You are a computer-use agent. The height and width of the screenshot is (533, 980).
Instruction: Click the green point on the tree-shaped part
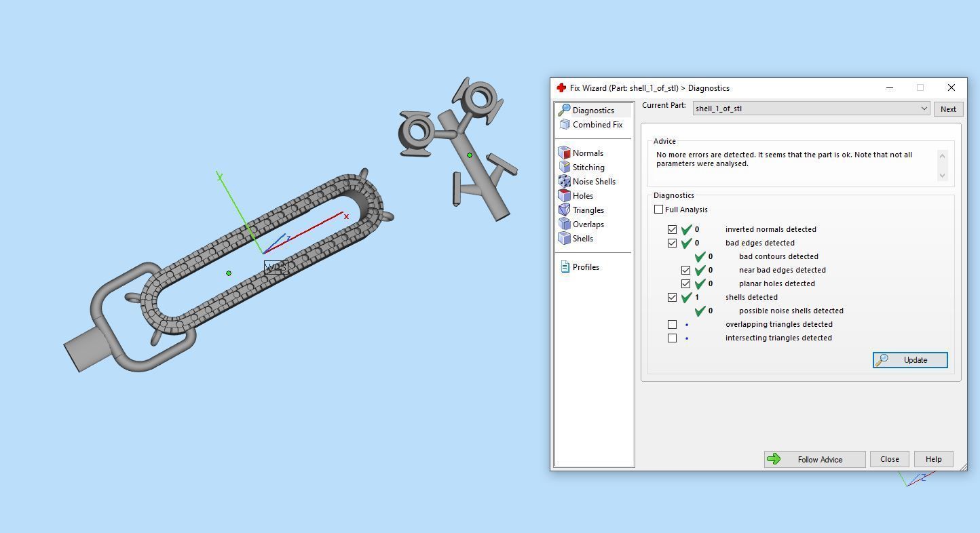click(x=470, y=156)
